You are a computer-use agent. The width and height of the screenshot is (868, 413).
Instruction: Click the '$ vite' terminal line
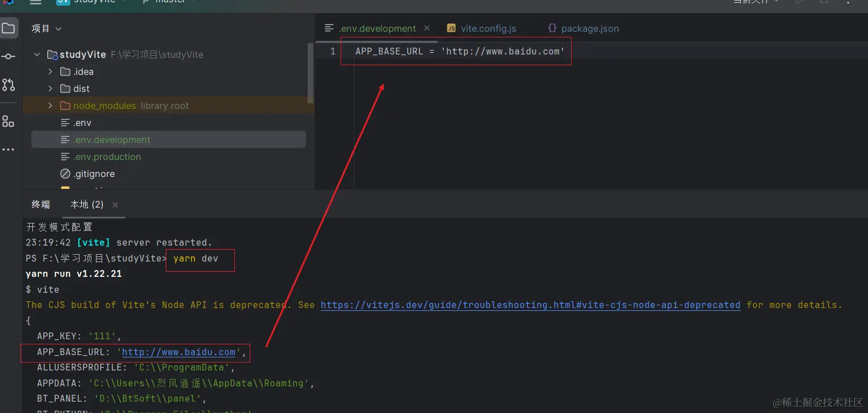coord(43,289)
